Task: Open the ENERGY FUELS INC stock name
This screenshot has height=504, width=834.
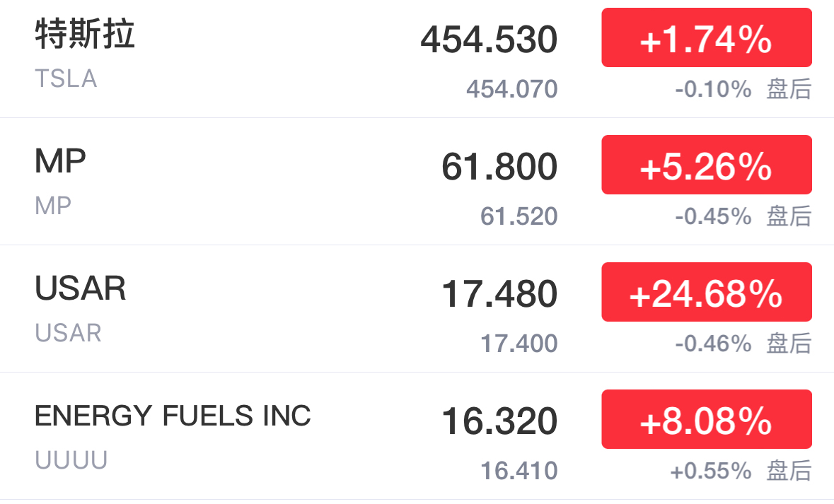Action: pos(173,416)
